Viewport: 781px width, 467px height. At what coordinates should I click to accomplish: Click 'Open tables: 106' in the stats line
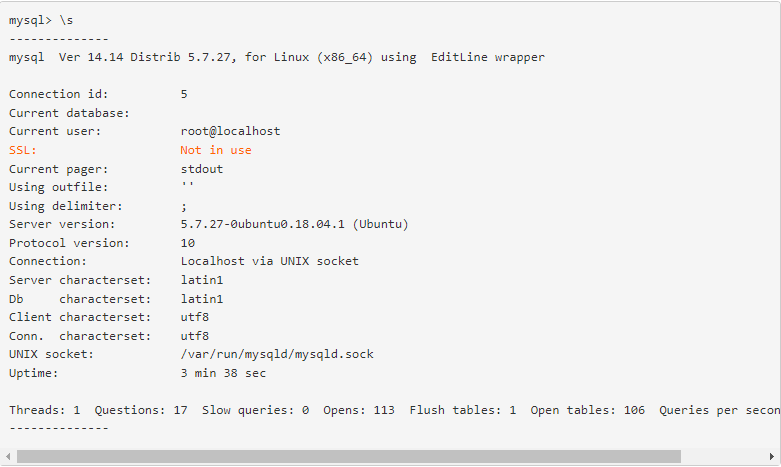coord(587,410)
